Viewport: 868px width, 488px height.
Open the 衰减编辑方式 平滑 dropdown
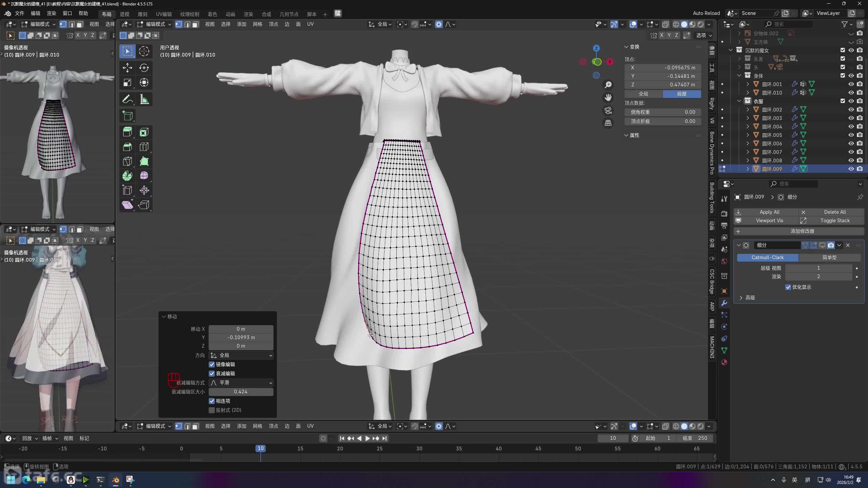241,383
